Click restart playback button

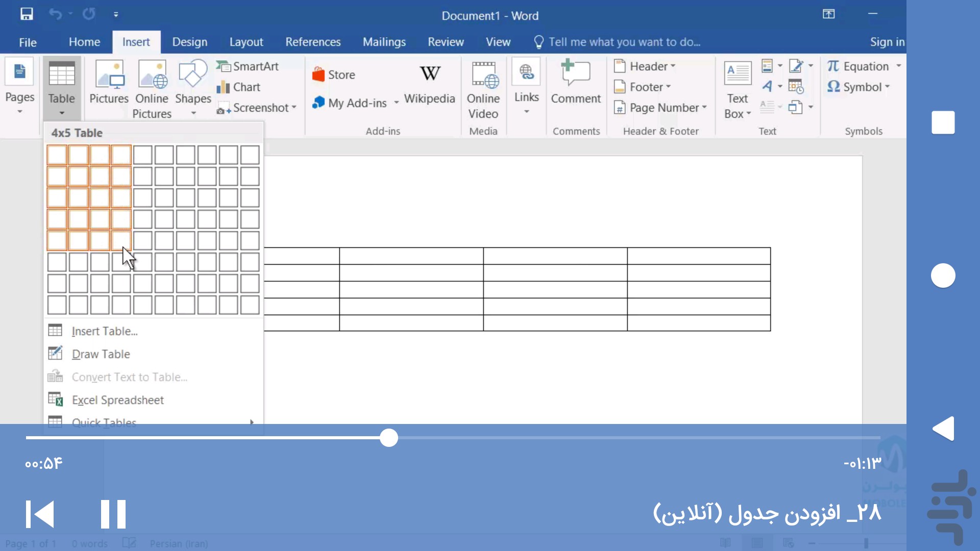38,513
